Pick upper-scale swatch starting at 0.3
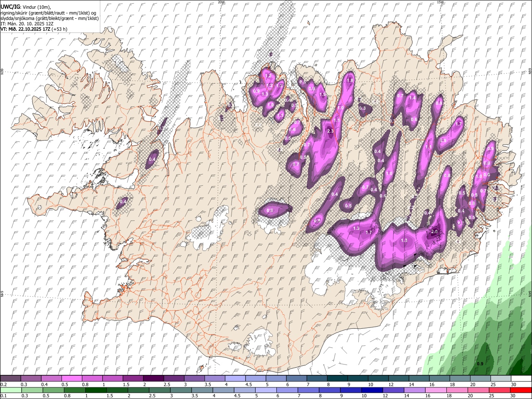The image size is (532, 399). click(31, 378)
